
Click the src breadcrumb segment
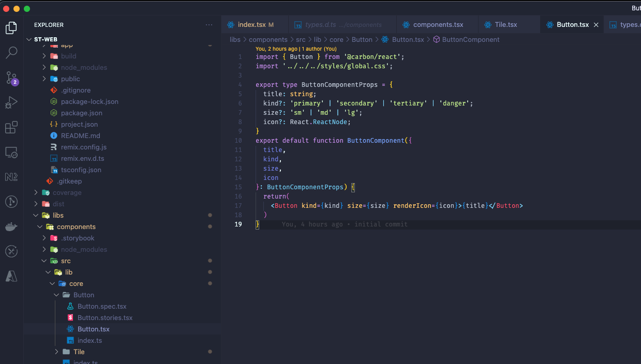point(301,40)
